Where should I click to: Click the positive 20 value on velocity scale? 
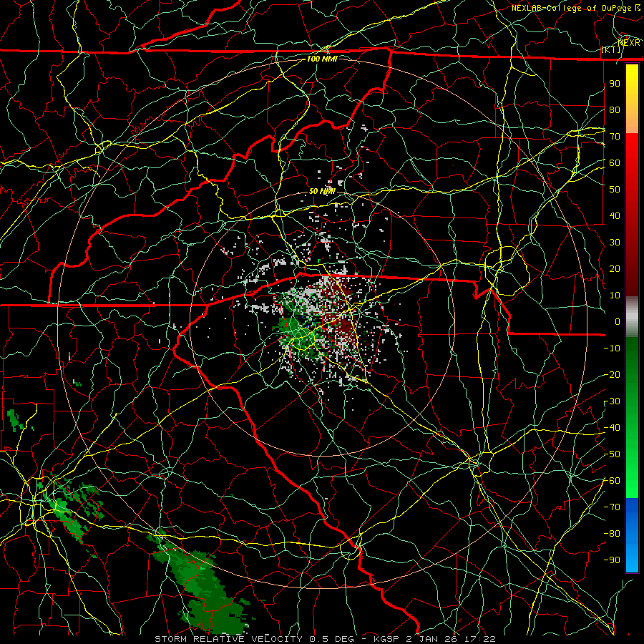(615, 269)
